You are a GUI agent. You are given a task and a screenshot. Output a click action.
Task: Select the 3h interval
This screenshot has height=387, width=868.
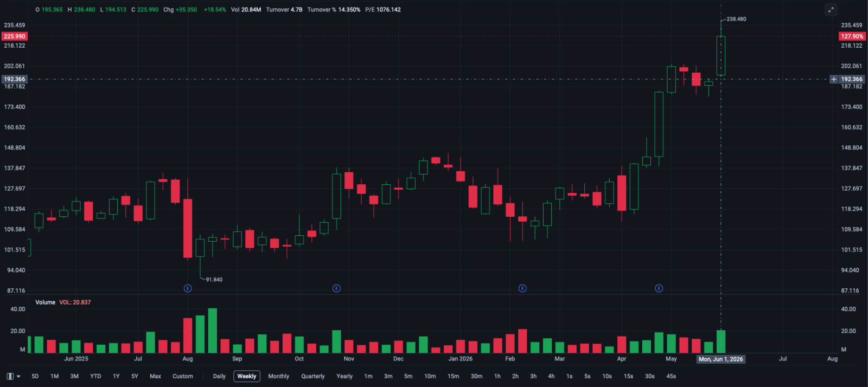click(x=533, y=376)
